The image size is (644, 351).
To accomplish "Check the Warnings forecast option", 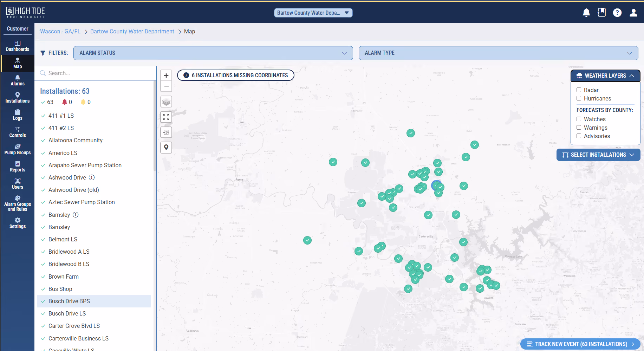I will click(579, 128).
